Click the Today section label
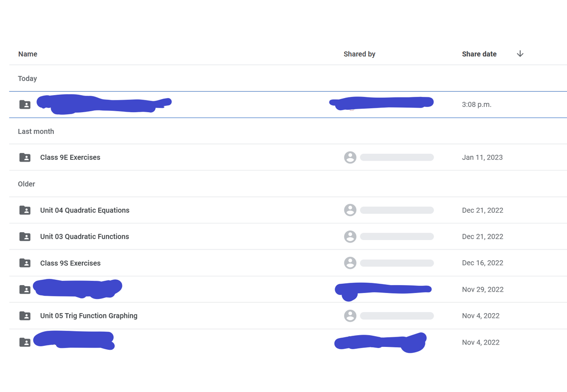This screenshot has height=392, width=567. (x=27, y=78)
